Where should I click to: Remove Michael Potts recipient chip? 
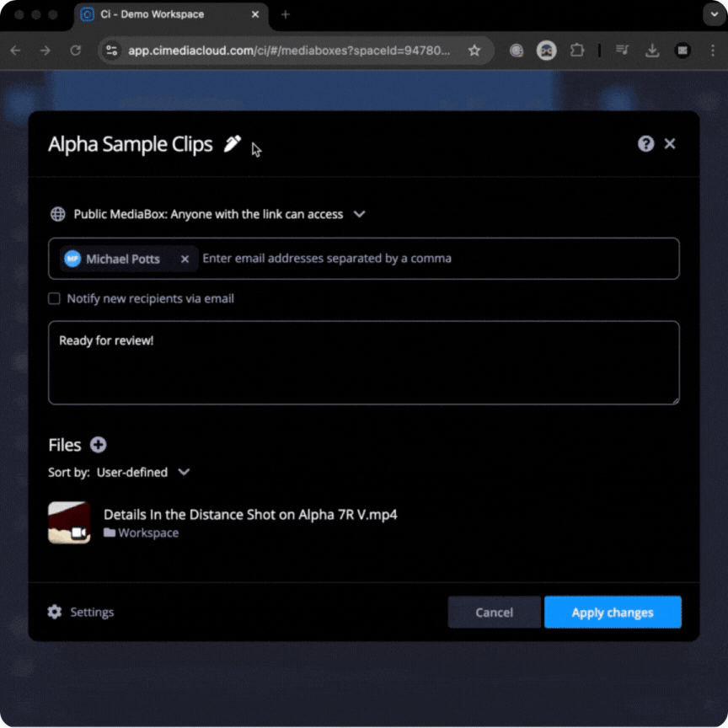click(x=185, y=259)
